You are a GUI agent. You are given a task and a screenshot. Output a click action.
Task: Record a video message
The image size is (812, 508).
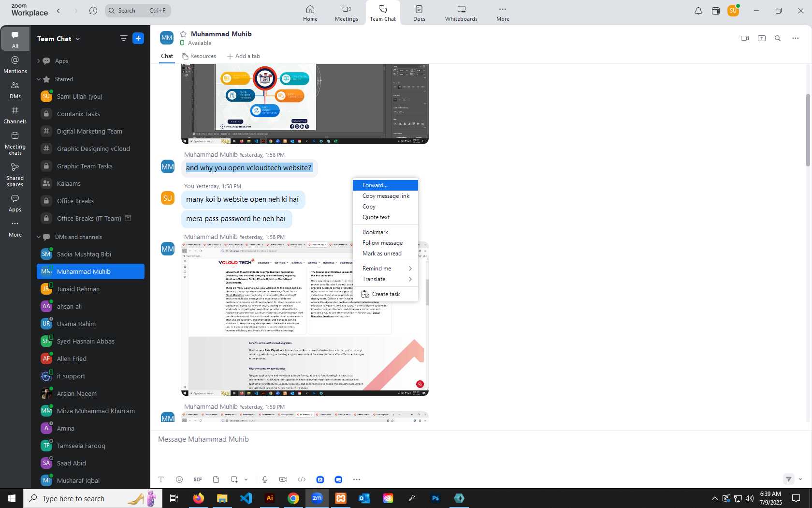[x=283, y=479]
